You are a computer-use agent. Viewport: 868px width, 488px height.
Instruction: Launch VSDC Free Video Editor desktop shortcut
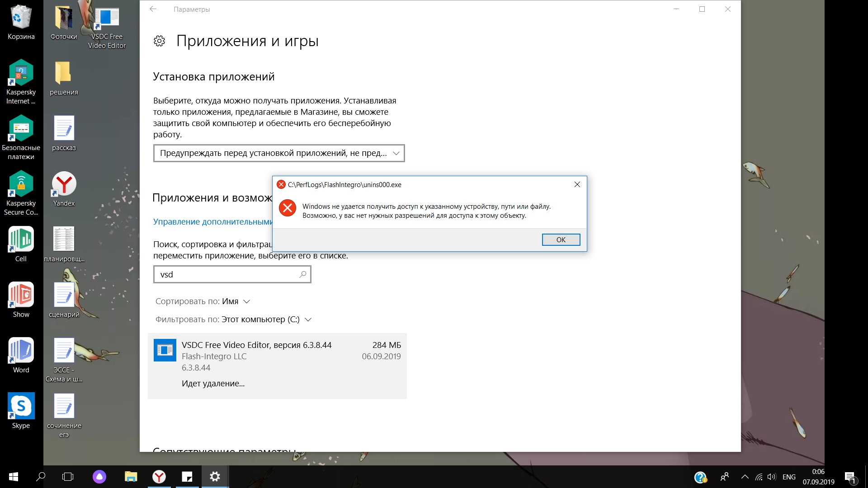(107, 27)
